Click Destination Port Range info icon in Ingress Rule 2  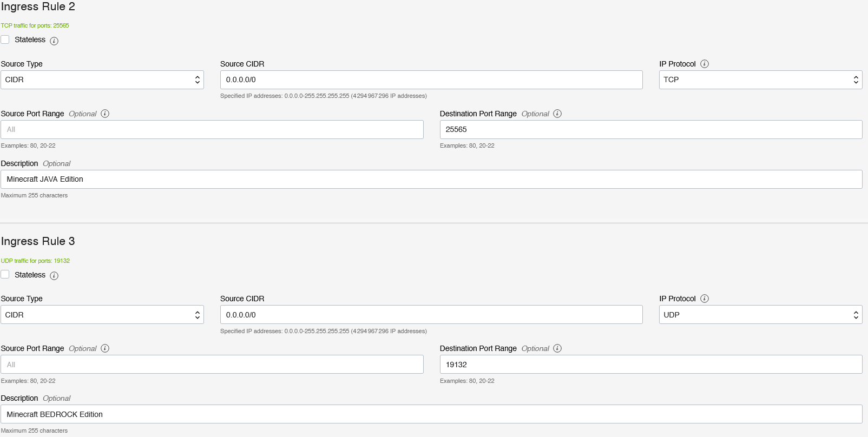(x=557, y=114)
